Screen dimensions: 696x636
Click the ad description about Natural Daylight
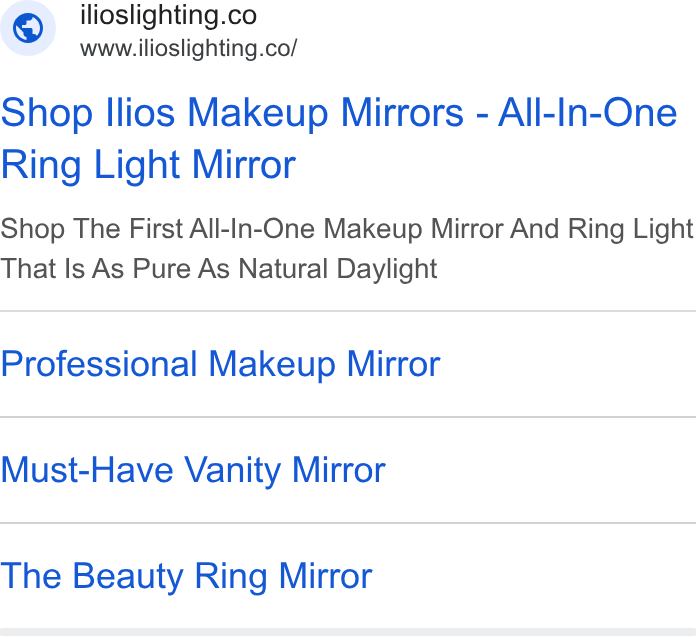pos(347,249)
